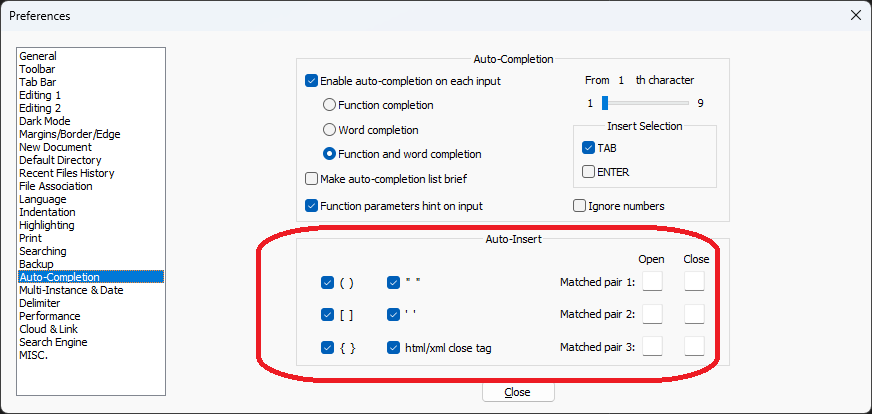Viewport: 872px width, 414px height.
Task: Click the Close button at bottom
Action: click(x=518, y=392)
